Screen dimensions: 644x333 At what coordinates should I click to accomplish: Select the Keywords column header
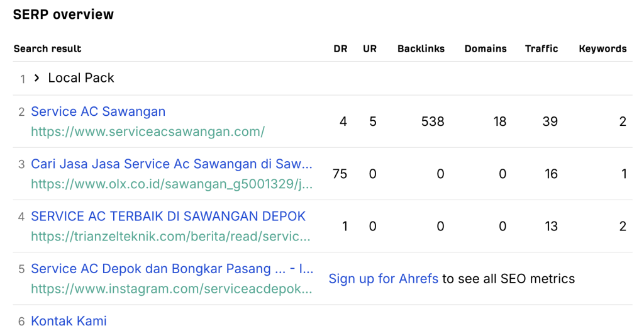[602, 48]
